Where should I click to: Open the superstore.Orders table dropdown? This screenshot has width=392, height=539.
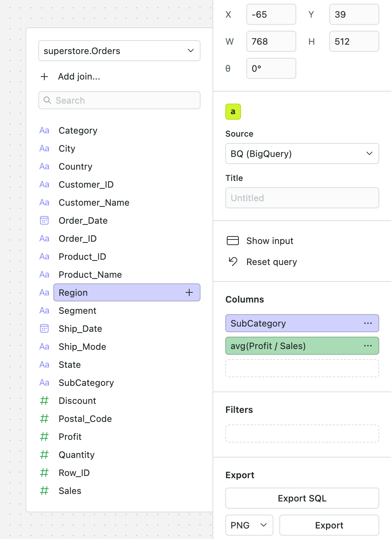[x=119, y=51]
